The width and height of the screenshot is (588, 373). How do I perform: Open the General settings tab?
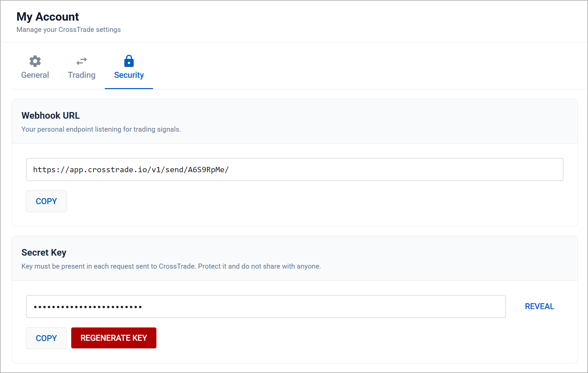[x=35, y=75]
